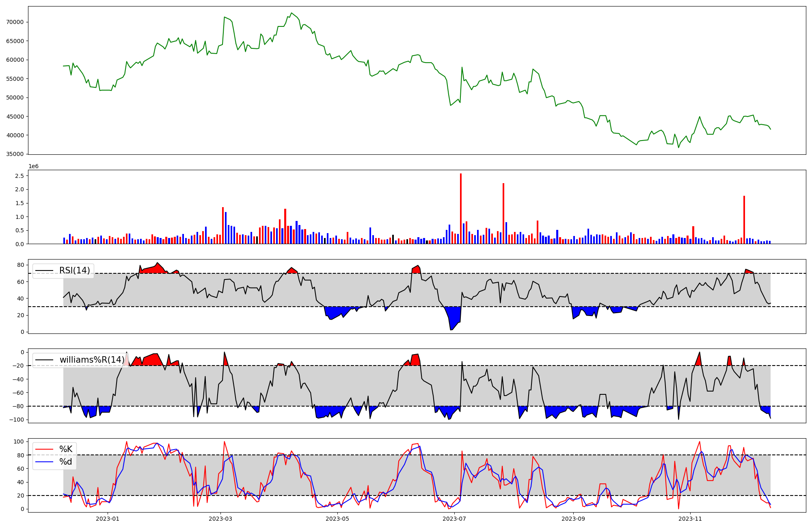Click the 2023-11 x-axis tick label
Image resolution: width=812 pixels, height=528 pixels.
click(690, 519)
